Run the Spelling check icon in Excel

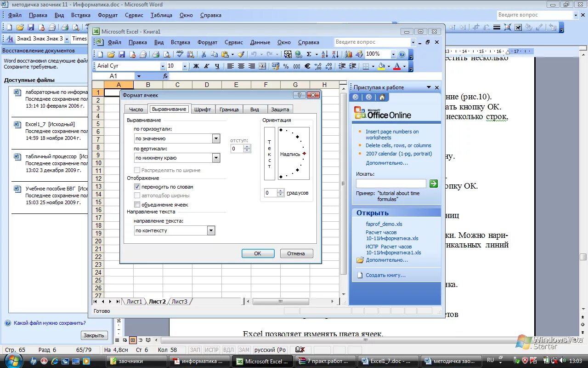click(180, 54)
